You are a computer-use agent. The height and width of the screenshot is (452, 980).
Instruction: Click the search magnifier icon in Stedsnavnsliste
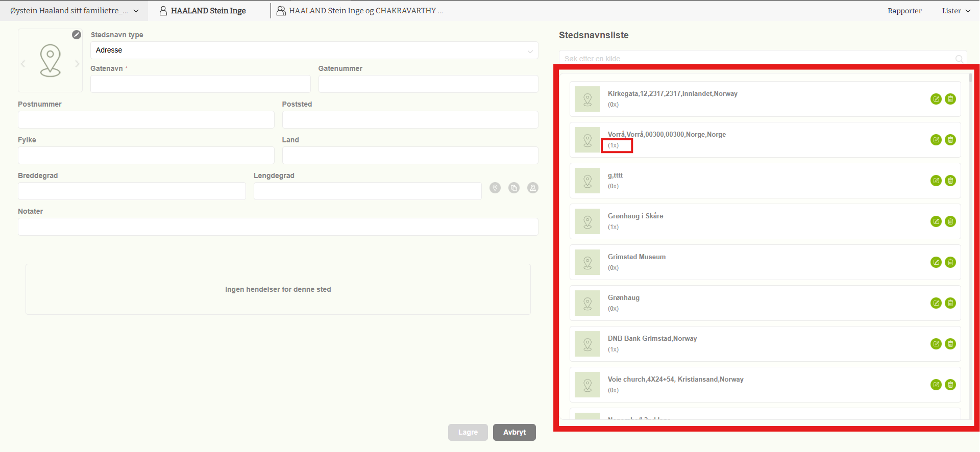(x=959, y=59)
